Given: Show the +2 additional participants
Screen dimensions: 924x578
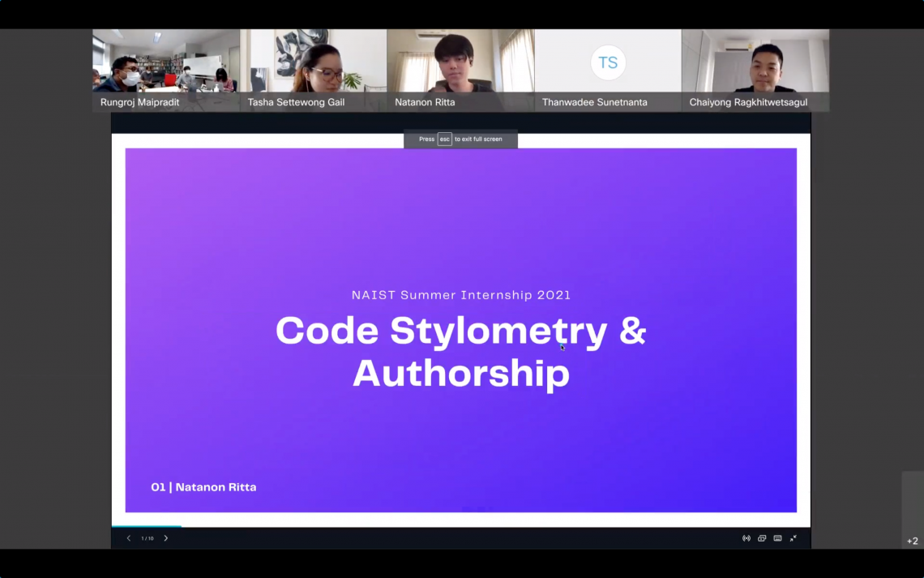Looking at the screenshot, I should tap(912, 541).
